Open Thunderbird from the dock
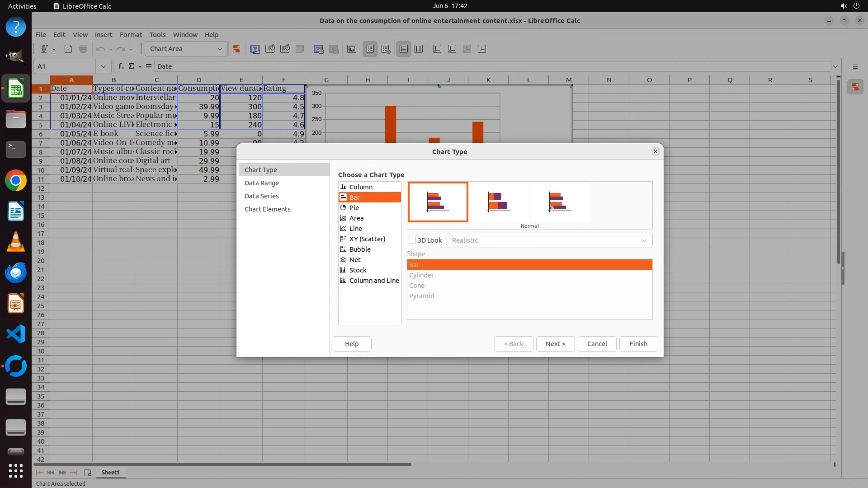This screenshot has height=488, width=868. [x=16, y=273]
